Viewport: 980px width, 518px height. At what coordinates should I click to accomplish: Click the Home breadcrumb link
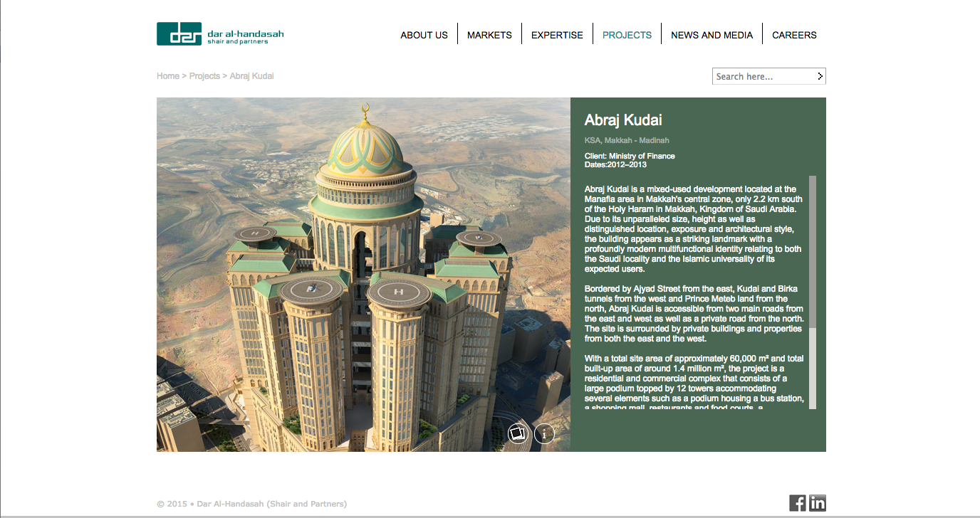[x=168, y=76]
